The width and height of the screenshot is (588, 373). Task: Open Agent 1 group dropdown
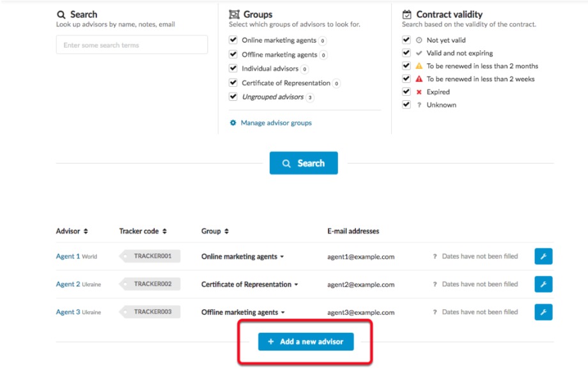pos(282,257)
